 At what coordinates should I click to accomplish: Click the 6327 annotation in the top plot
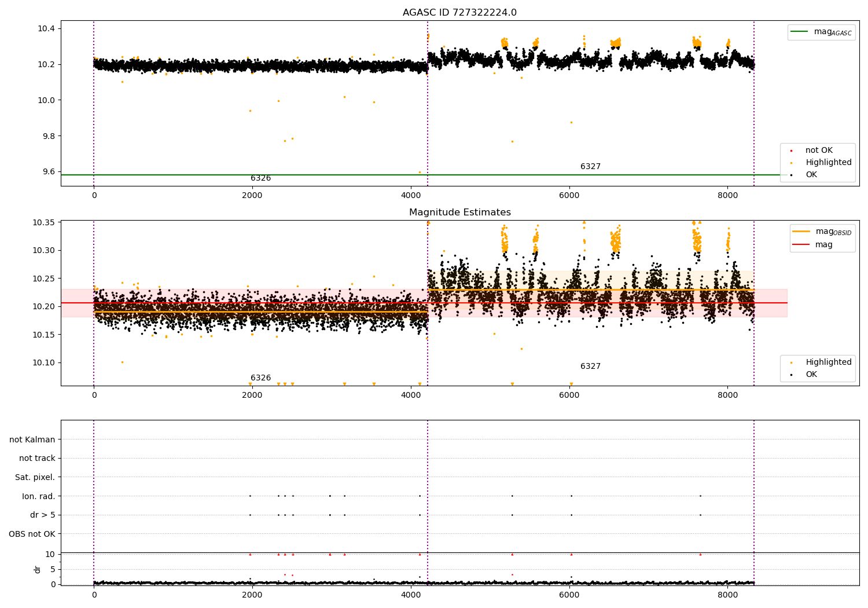[x=590, y=167]
